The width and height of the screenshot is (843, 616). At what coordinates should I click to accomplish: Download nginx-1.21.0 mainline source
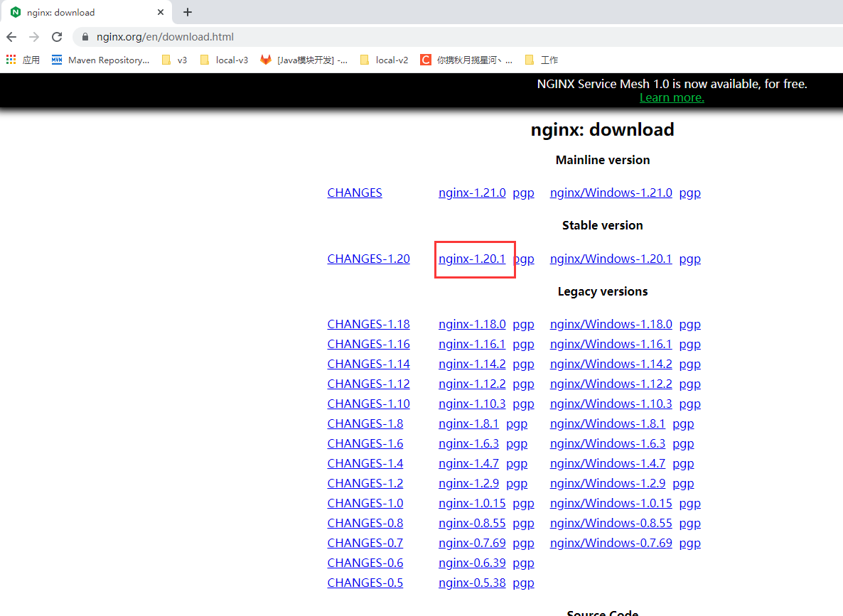point(472,193)
